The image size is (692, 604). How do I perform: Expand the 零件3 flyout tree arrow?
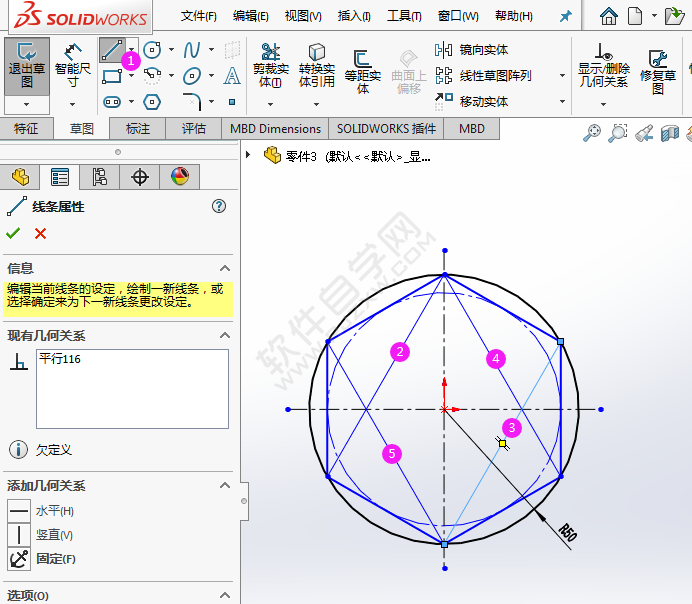[248, 155]
